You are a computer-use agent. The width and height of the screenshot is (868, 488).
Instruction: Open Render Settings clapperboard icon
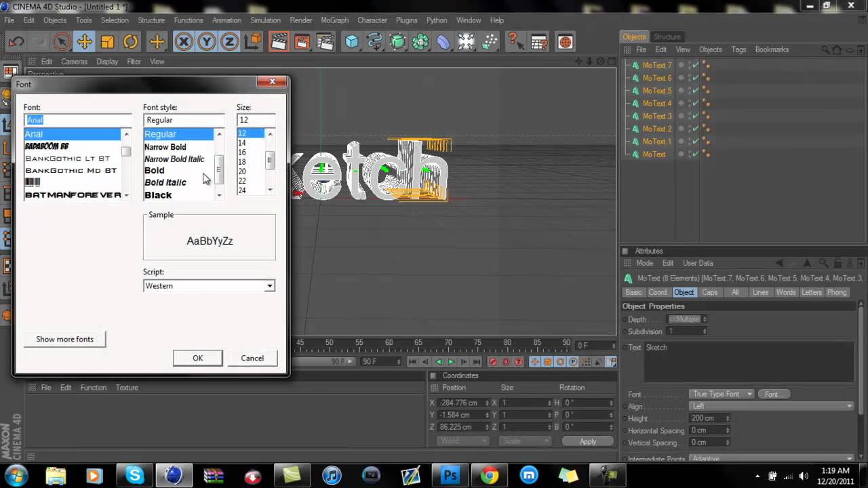[x=325, y=42]
